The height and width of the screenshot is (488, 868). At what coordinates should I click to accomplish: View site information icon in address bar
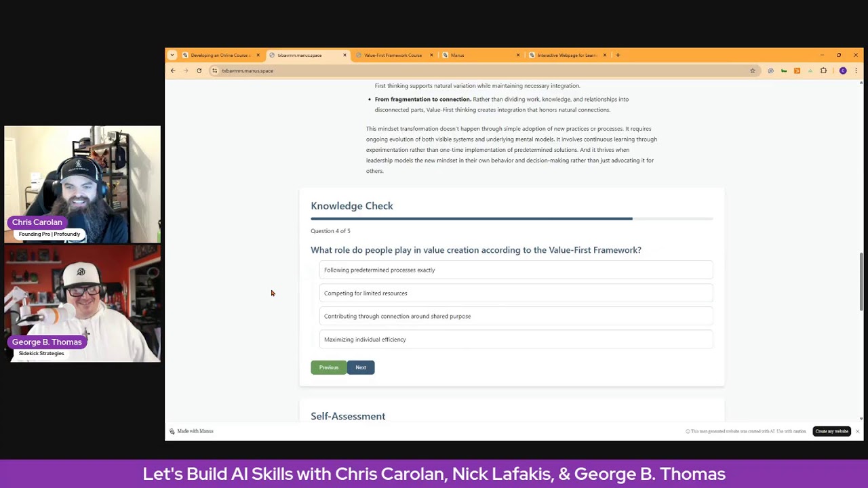click(214, 70)
